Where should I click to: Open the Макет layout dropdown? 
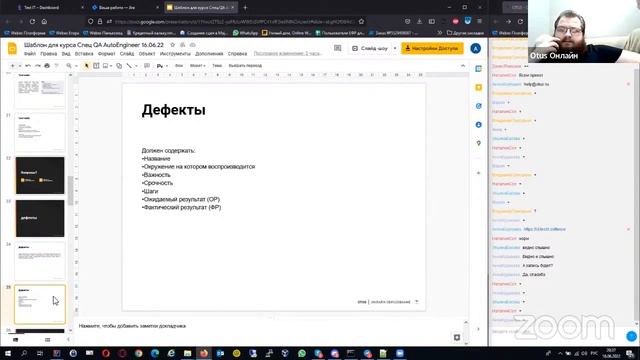point(198,66)
